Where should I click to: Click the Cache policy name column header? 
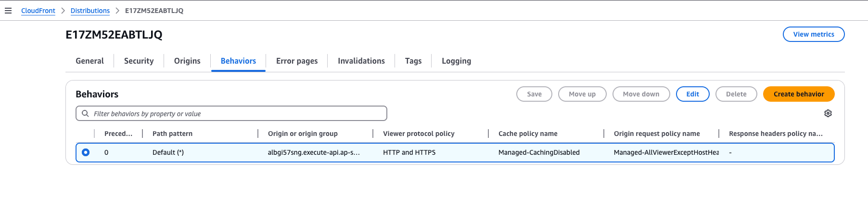[528, 134]
